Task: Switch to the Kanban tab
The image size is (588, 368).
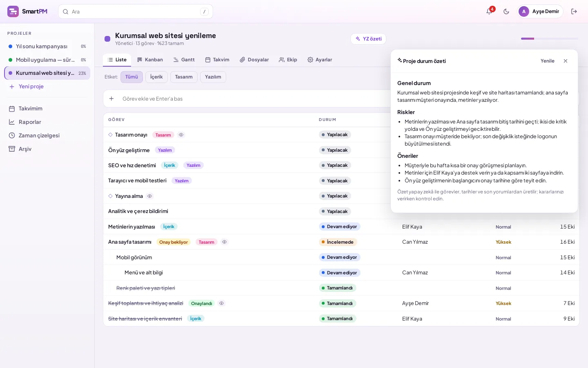Action: pyautogui.click(x=150, y=60)
